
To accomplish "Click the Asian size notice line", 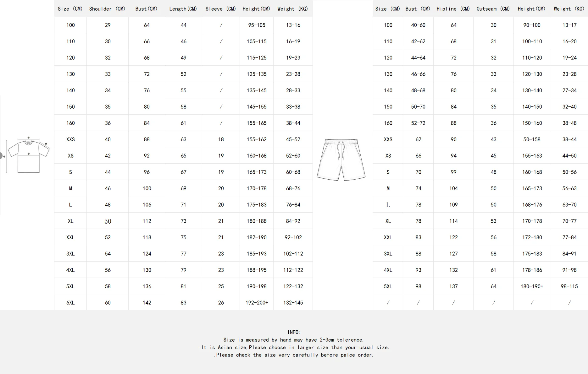I will pos(294,347).
